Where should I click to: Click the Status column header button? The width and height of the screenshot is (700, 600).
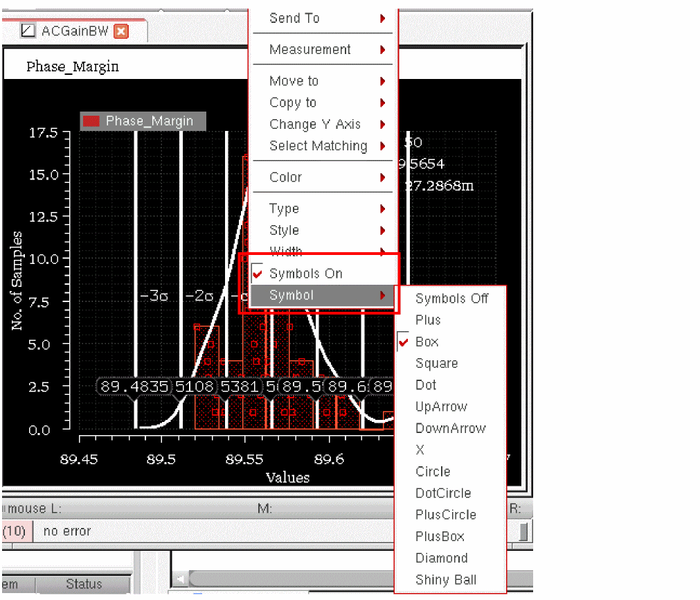(x=84, y=584)
